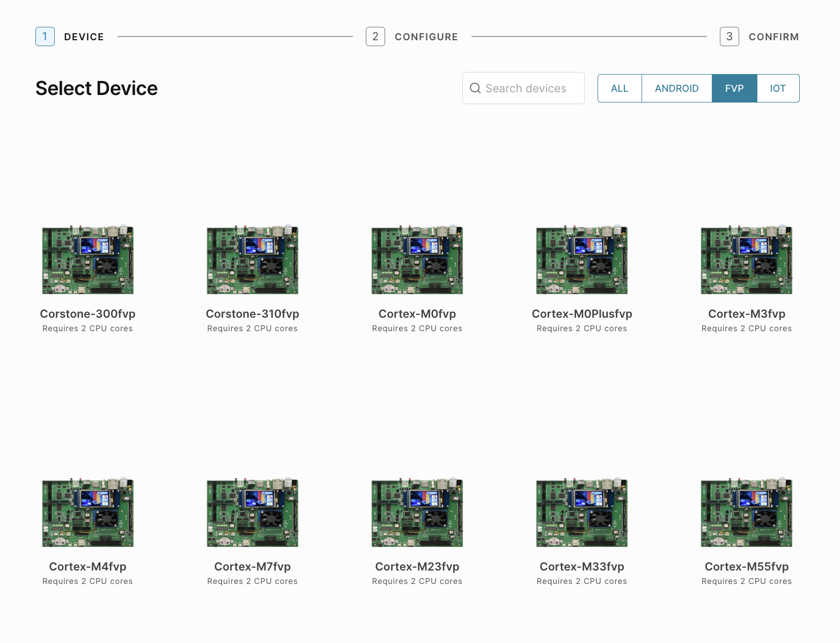Viewport: 840px width, 643px height.
Task: Click the Cortex-M7fvp device name
Action: tap(253, 567)
